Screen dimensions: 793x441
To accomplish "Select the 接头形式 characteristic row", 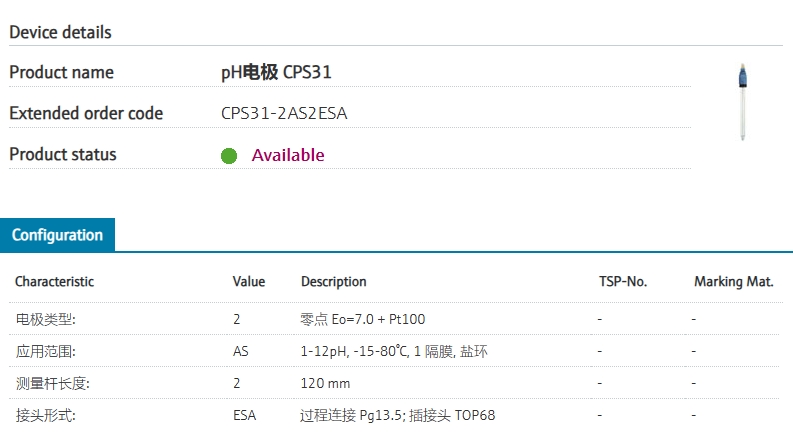I will tap(46, 415).
